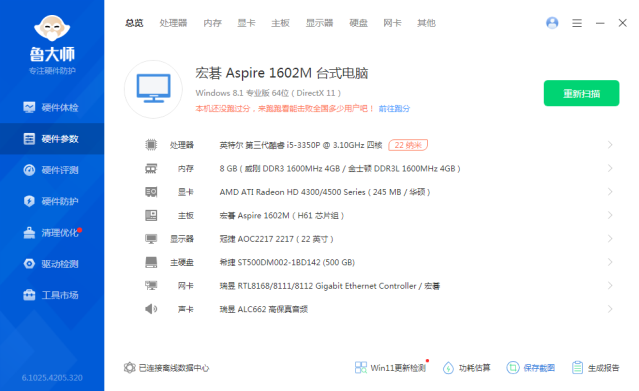Viewport: 639px width, 391px height.
Task: Click the Win11更新检测 label
Action: [398, 368]
